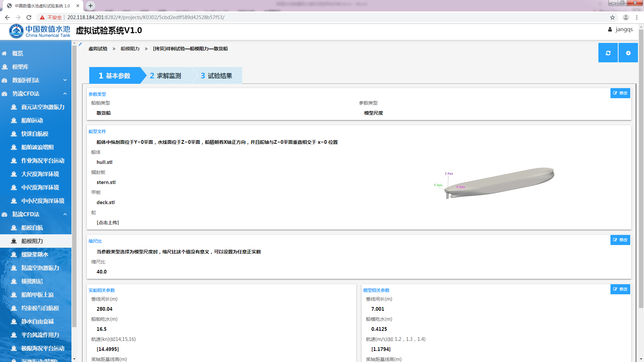Viewport: 644px width, 362px height.
Task: Switch to the 求解监测 step tab
Action: (x=166, y=76)
